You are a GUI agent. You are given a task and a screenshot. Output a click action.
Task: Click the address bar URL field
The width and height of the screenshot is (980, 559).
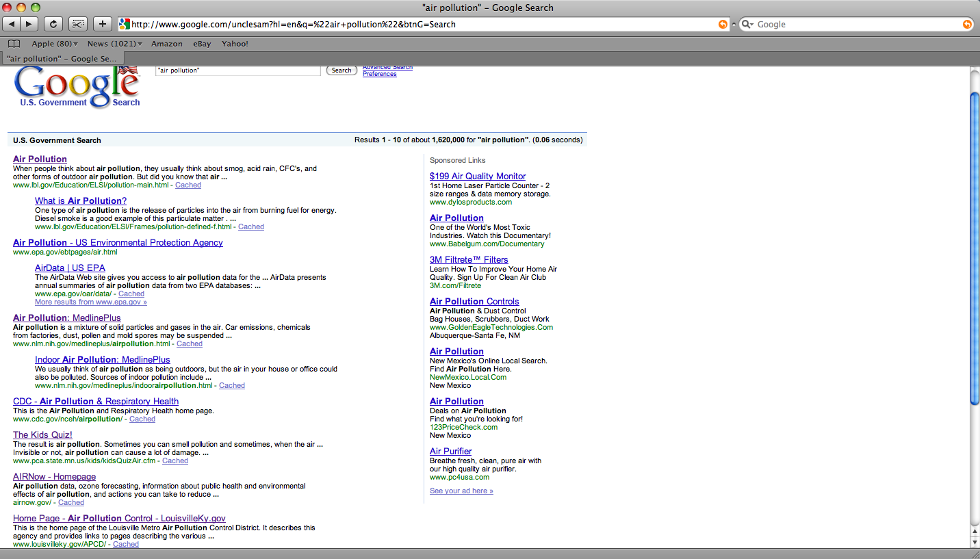click(x=424, y=24)
